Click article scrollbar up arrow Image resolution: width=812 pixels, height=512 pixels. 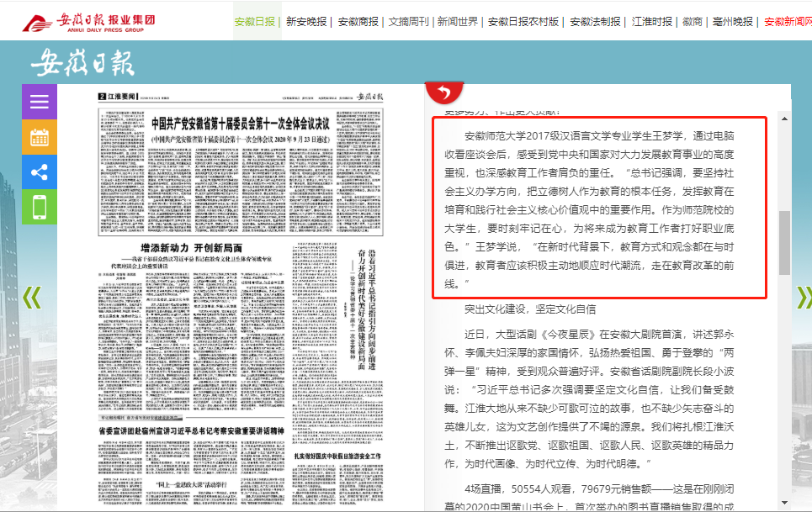784,119
